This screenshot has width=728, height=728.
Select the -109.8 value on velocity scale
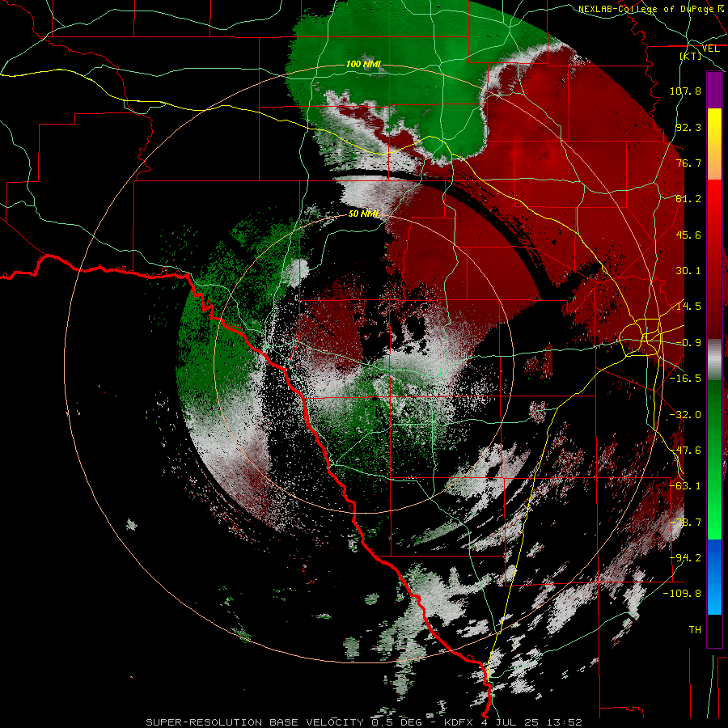click(682, 594)
